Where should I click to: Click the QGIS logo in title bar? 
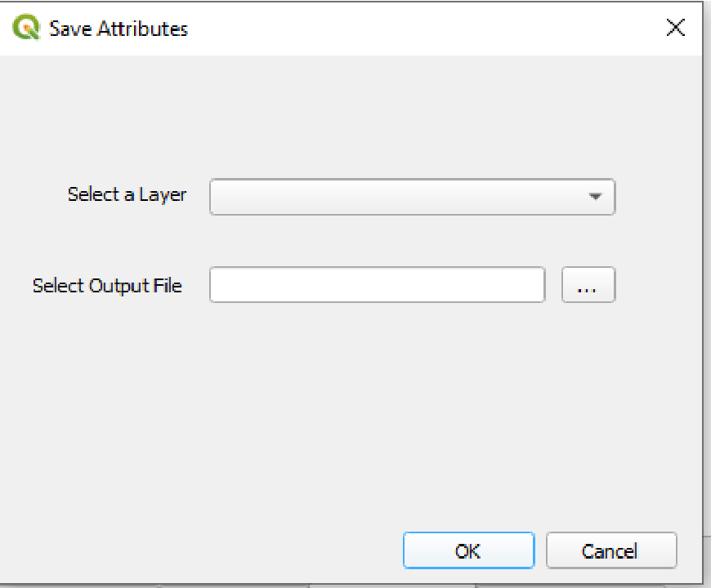pyautogui.click(x=26, y=28)
